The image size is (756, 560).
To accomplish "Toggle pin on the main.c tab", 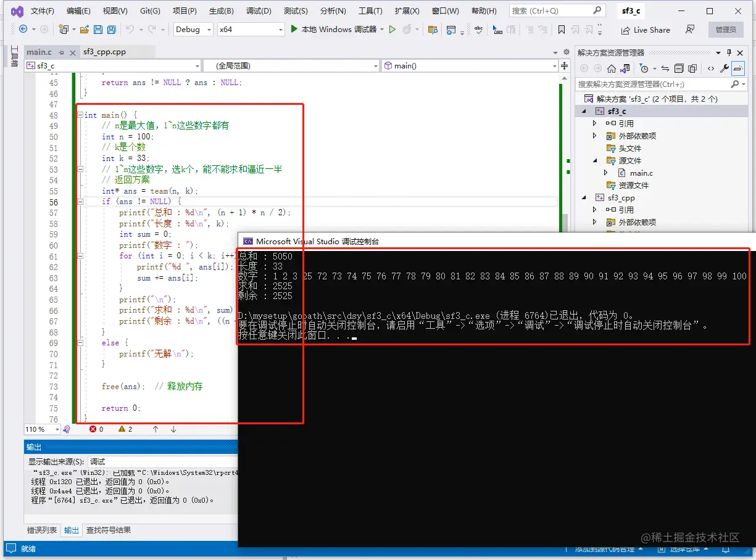I will click(61, 52).
